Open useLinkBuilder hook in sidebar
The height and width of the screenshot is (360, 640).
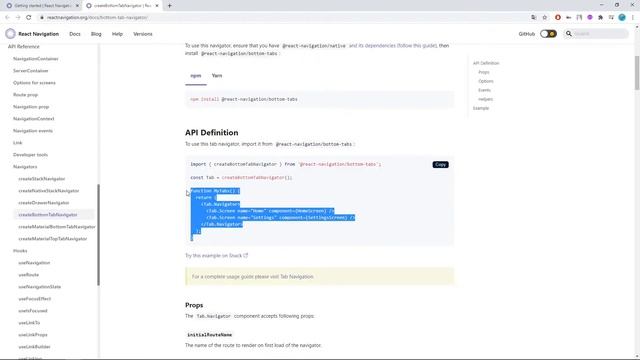[x=34, y=347]
